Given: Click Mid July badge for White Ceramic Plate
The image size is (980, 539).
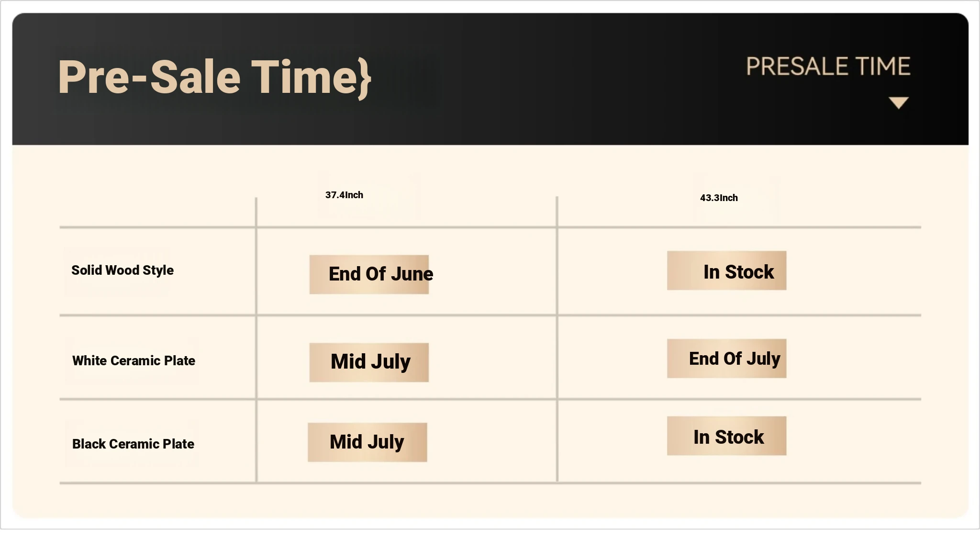Looking at the screenshot, I should tap(369, 362).
